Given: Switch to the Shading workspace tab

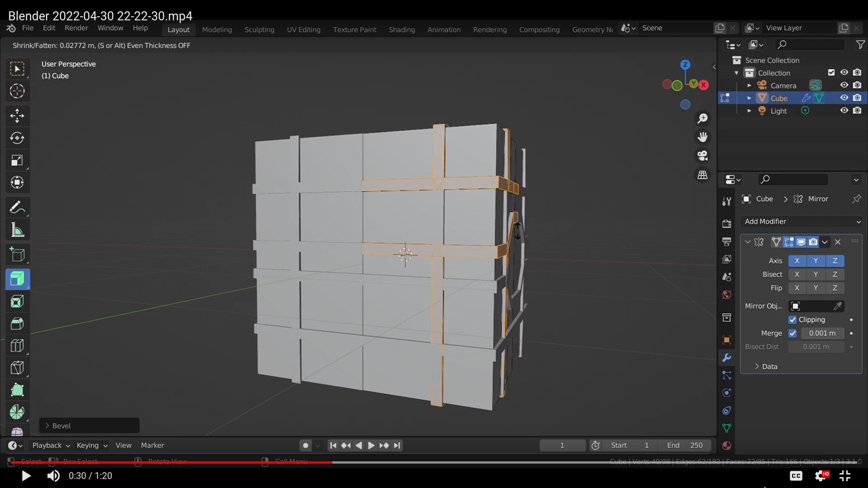Looking at the screenshot, I should [401, 30].
